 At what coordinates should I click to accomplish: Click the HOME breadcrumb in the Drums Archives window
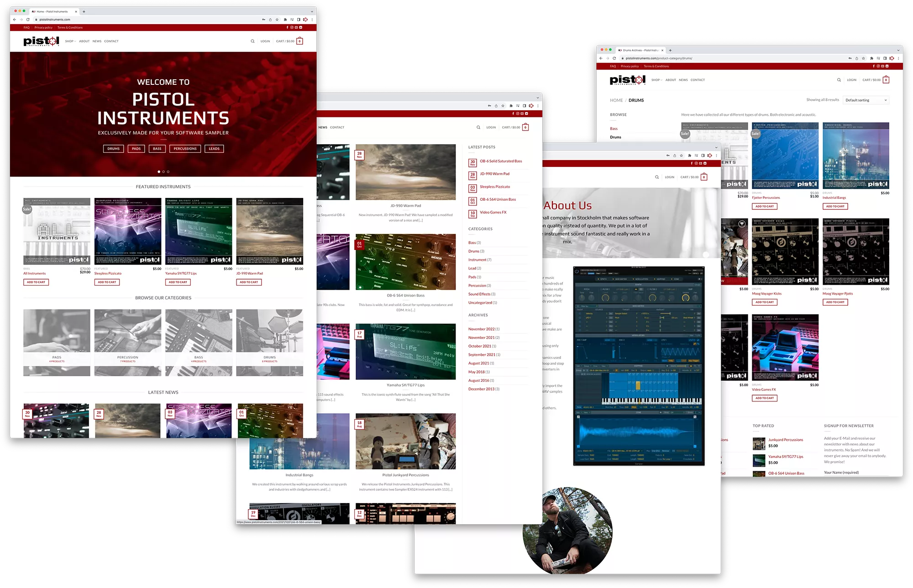click(x=616, y=100)
